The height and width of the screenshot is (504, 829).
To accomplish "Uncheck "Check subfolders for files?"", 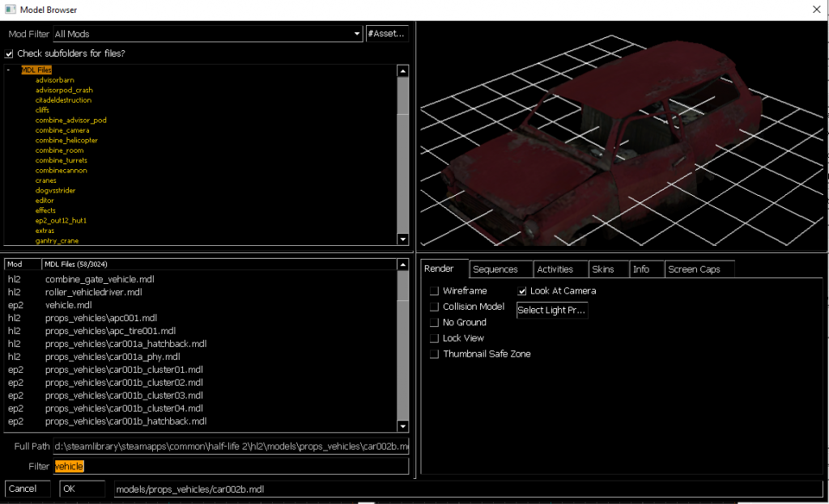I will pyautogui.click(x=10, y=53).
